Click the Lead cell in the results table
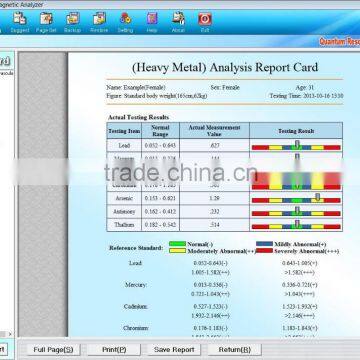 click(124, 145)
